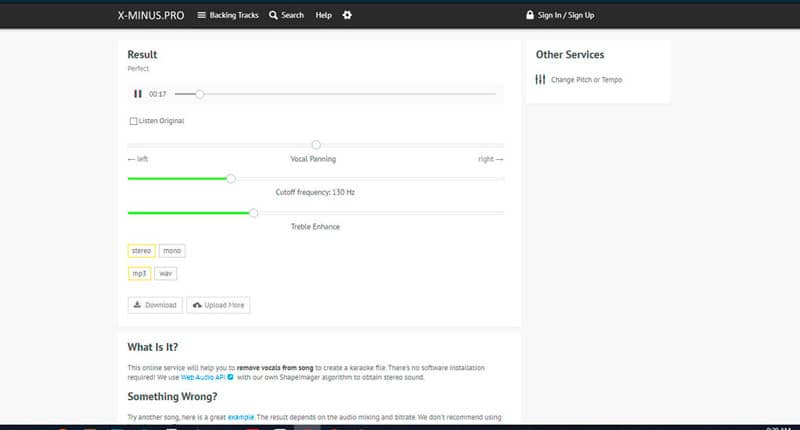This screenshot has height=430, width=800.
Task: Click the lock icon beside Sign In
Action: click(x=530, y=15)
